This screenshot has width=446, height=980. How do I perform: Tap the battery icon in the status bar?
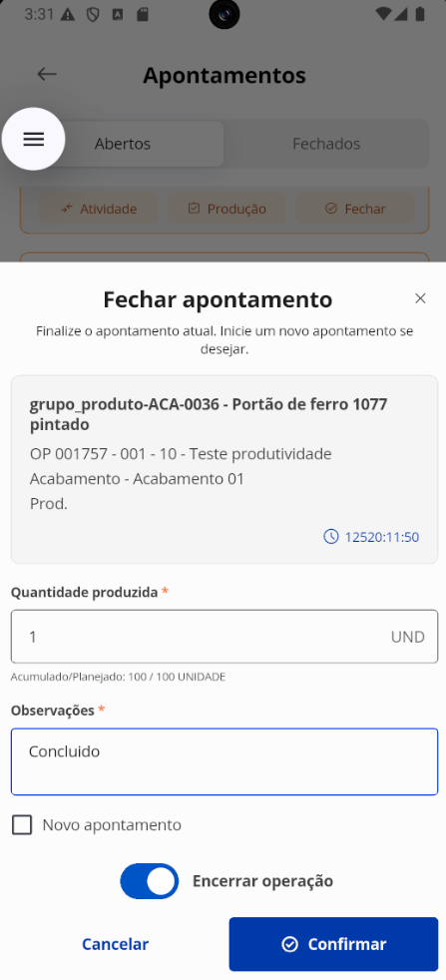[x=420, y=14]
